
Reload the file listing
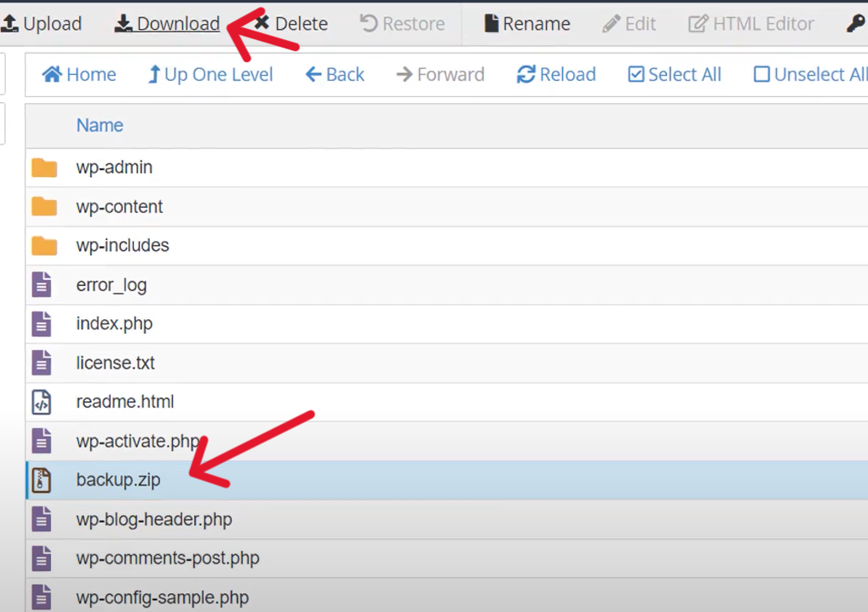pos(556,75)
